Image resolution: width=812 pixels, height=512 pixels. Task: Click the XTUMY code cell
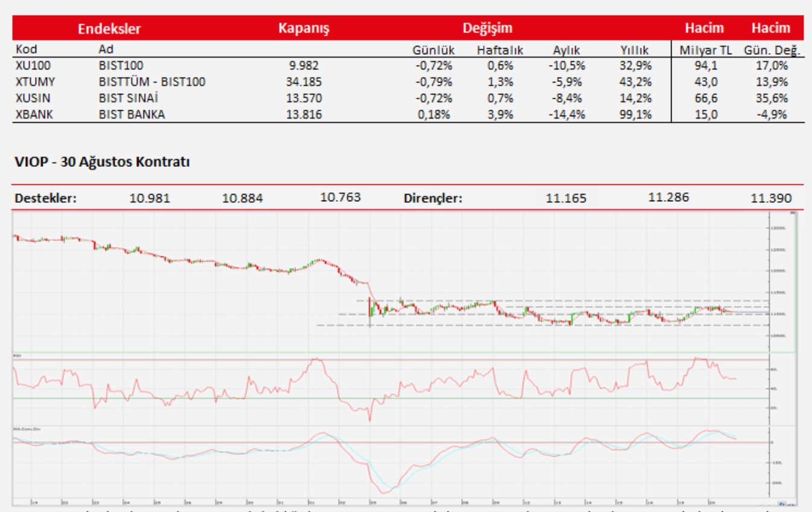(x=34, y=82)
